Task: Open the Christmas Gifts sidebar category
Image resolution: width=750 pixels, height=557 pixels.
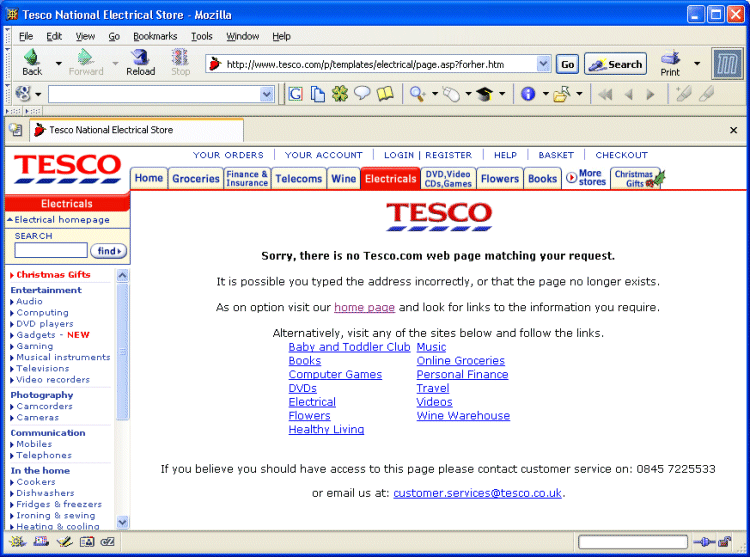Action: point(53,274)
